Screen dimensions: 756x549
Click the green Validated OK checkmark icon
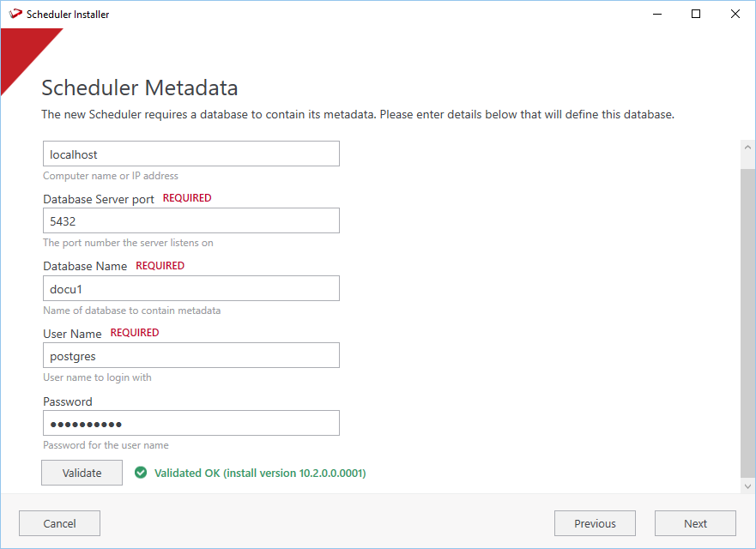coord(141,473)
